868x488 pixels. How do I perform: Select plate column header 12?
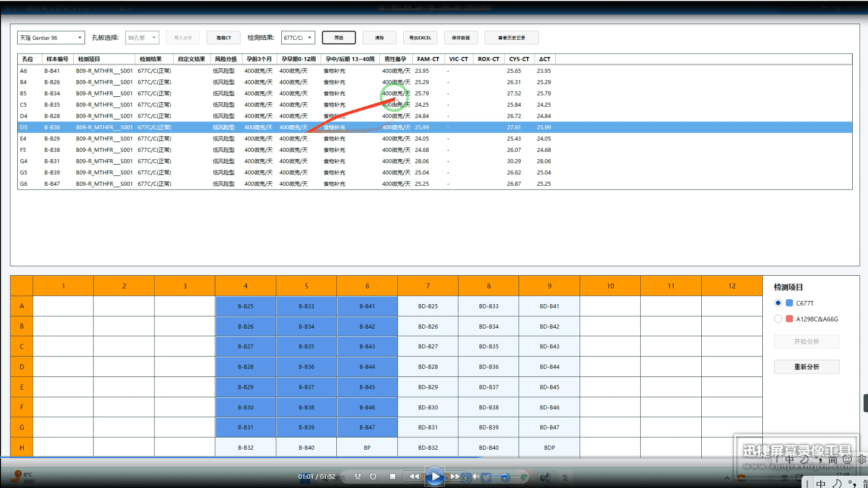[732, 286]
